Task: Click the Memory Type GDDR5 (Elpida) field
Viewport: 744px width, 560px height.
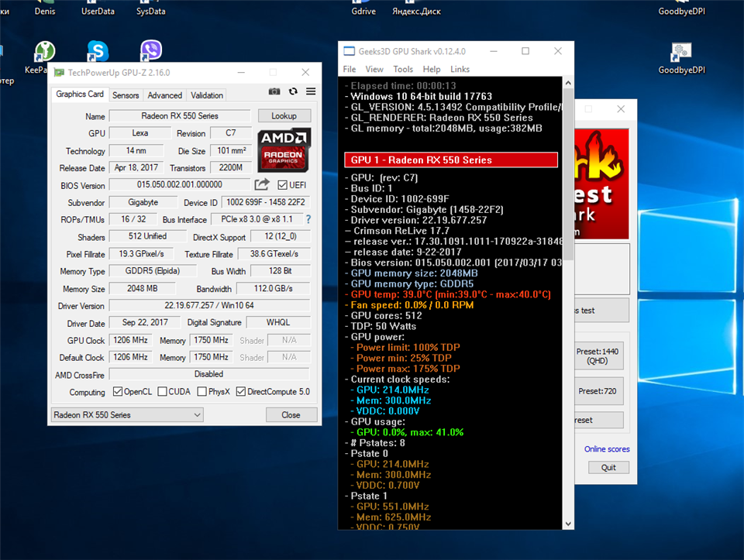Action: (153, 271)
